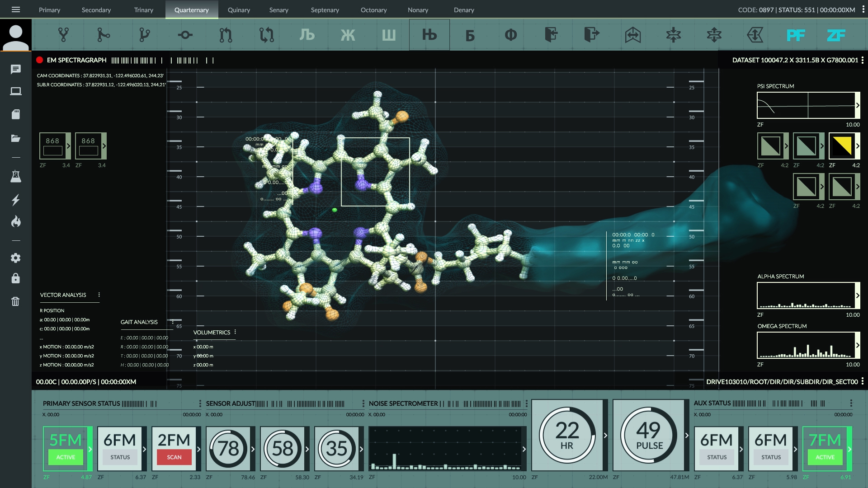The height and width of the screenshot is (488, 868).
Task: Select the commit node tool icon
Action: (185, 35)
